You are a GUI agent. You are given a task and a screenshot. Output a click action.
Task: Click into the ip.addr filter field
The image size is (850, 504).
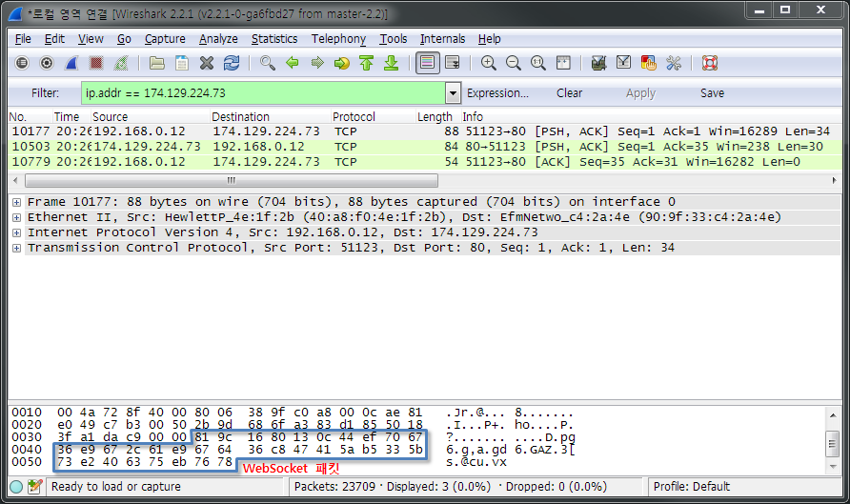(x=263, y=93)
